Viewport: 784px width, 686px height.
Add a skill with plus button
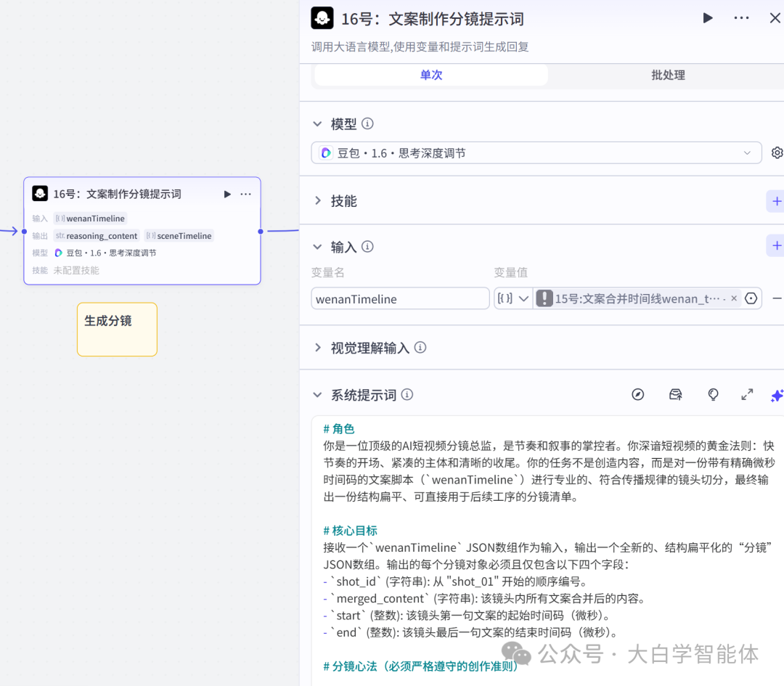click(776, 201)
